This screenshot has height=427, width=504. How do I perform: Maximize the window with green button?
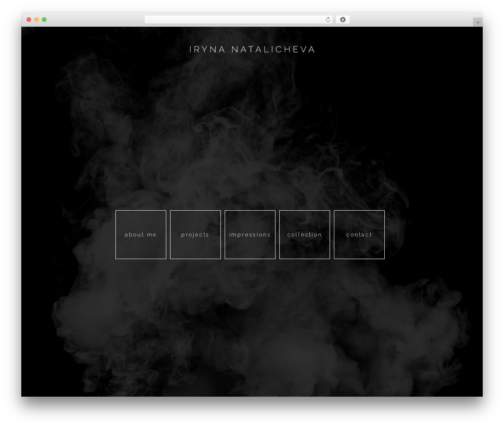point(44,20)
